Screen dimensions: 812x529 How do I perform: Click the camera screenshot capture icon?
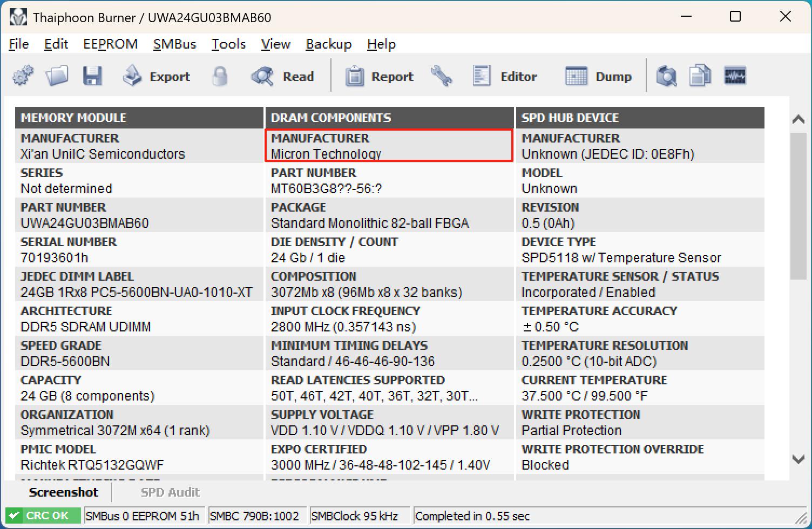[667, 76]
